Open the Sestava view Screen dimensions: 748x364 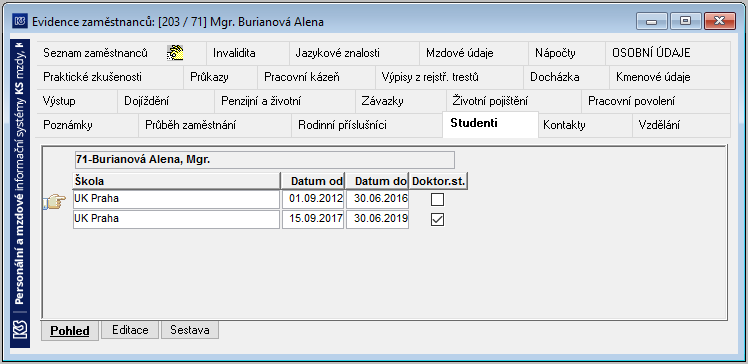(x=190, y=330)
